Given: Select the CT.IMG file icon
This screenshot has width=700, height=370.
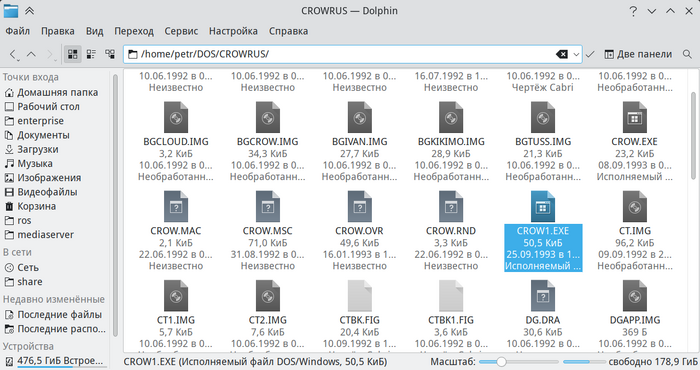Looking at the screenshot, I should [635, 207].
